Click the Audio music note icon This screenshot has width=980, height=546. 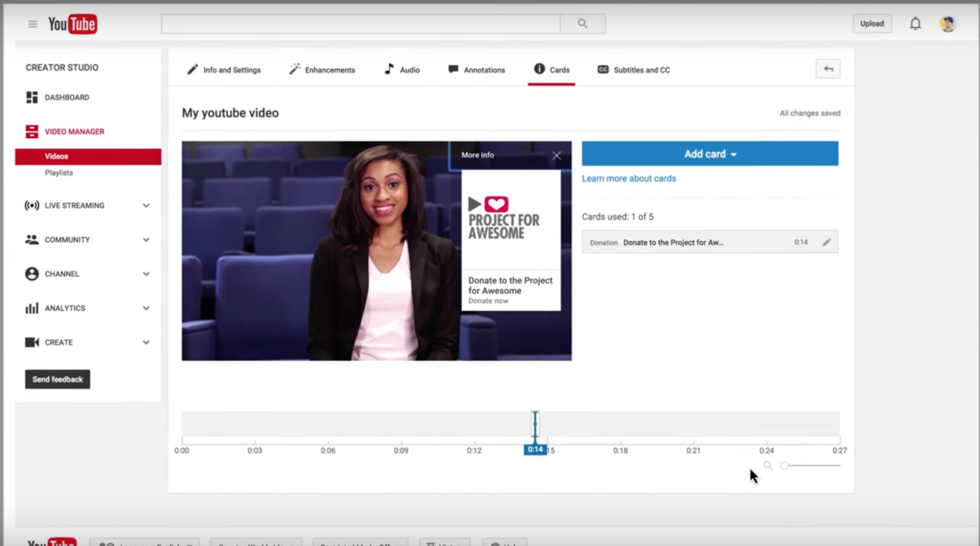389,69
